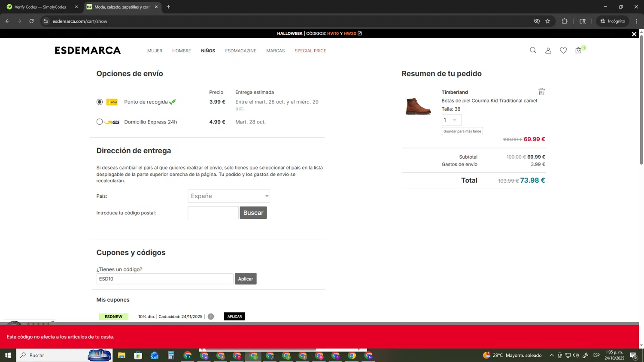644x362 pixels.
Task: Click the postal code input field
Action: [x=213, y=213]
